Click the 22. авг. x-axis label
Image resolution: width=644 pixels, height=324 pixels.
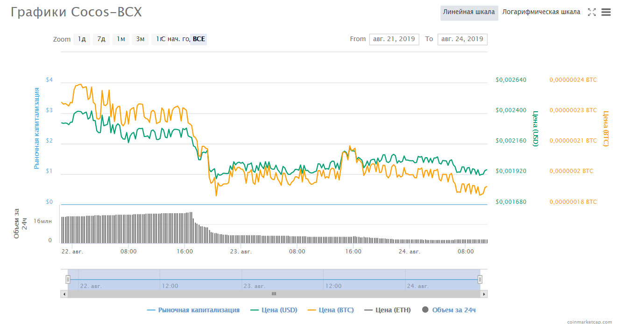(x=72, y=252)
